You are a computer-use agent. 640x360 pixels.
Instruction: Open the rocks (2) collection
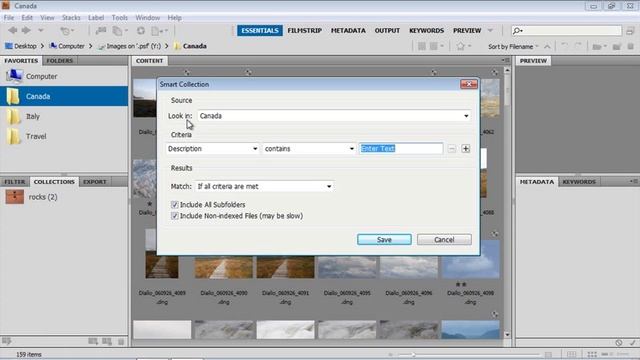pyautogui.click(x=64, y=197)
